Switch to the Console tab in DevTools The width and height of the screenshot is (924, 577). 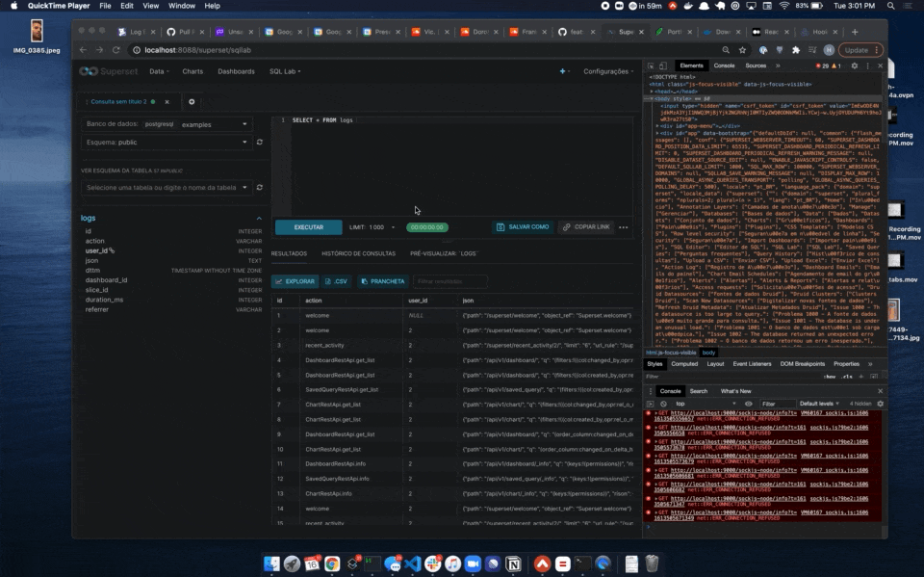[724, 66]
